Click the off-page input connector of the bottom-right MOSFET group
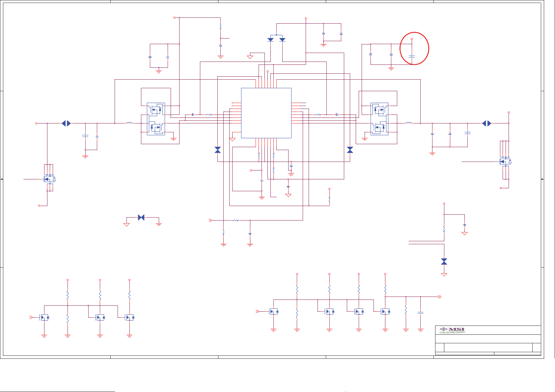This screenshot has height=392, width=555. click(258, 311)
